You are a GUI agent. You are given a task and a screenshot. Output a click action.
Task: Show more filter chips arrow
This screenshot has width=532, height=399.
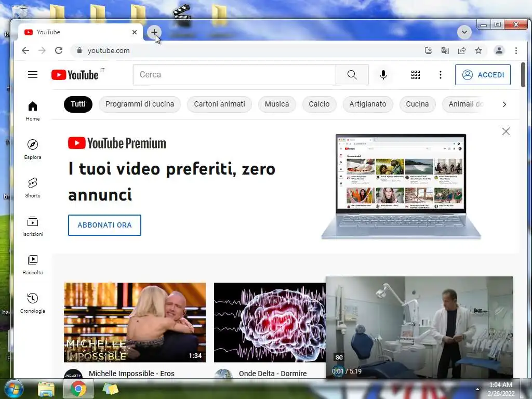tap(504, 104)
